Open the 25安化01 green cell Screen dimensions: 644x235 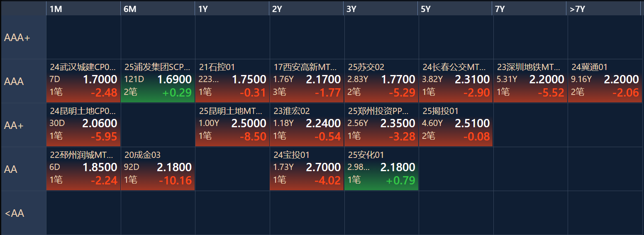(x=381, y=169)
